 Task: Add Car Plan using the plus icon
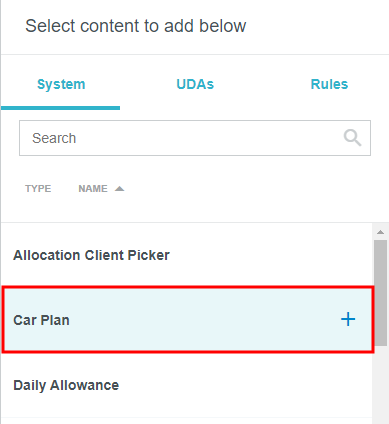point(348,319)
